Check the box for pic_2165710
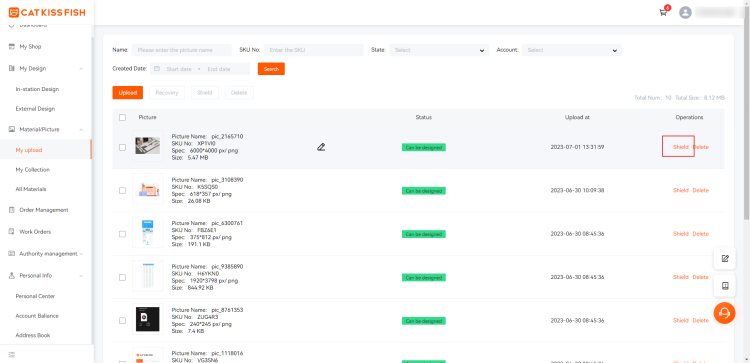The image size is (750, 363). [122, 147]
